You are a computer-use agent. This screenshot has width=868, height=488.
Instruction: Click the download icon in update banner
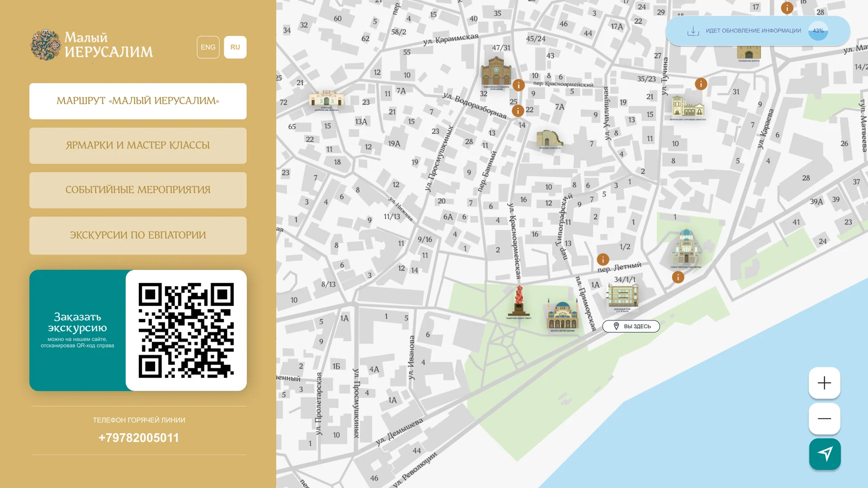[693, 31]
